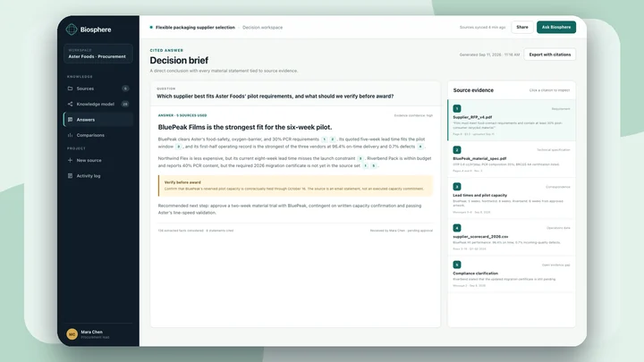The width and height of the screenshot is (644, 362).
Task: Click the Knowledge model share-node icon
Action: click(x=70, y=104)
